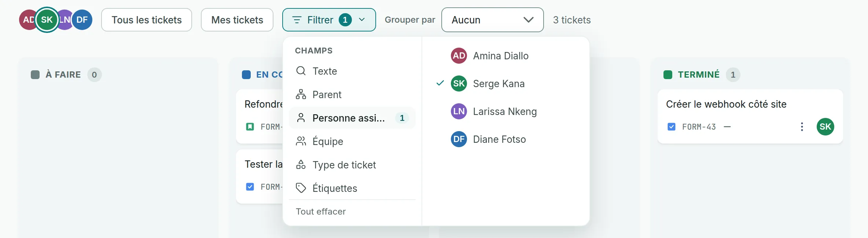Click the checkmark next to Serge Kana
This screenshot has width=868, height=238.
click(440, 83)
